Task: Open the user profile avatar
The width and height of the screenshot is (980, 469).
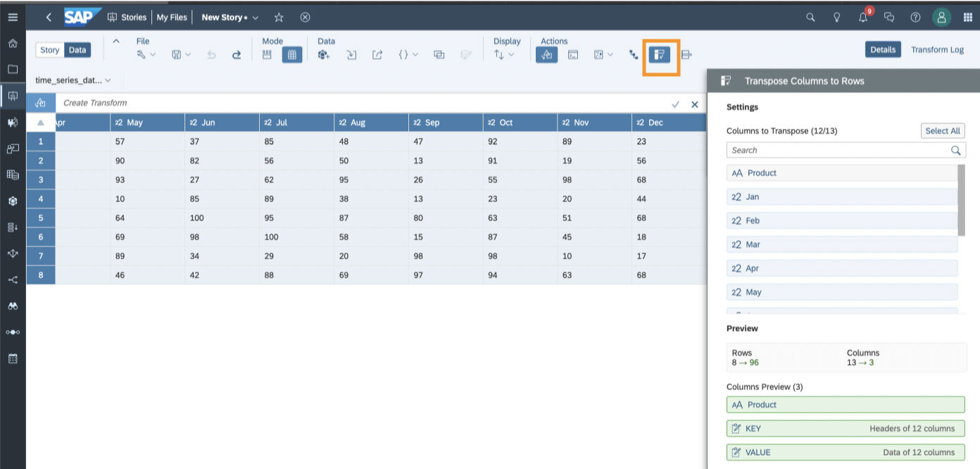Action: click(x=941, y=18)
